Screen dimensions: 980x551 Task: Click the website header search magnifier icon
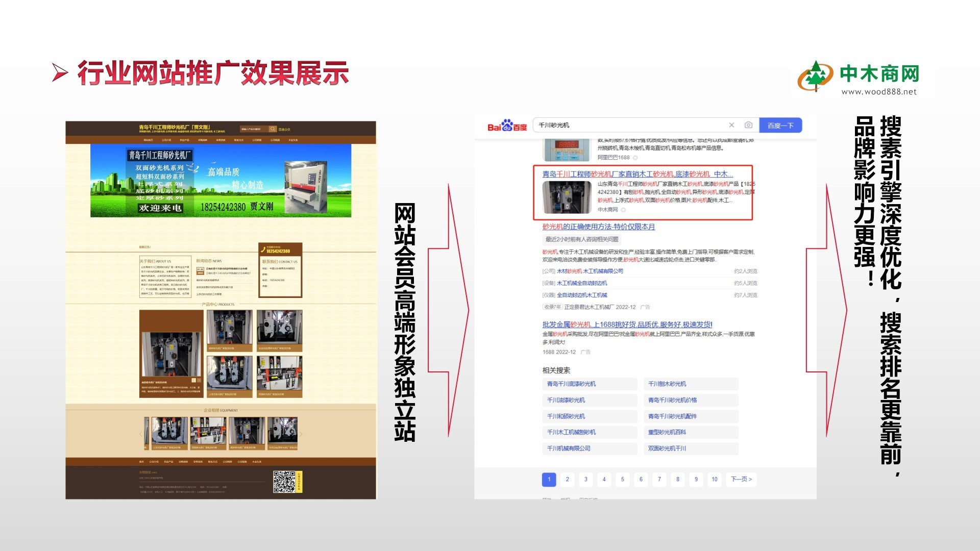(273, 129)
